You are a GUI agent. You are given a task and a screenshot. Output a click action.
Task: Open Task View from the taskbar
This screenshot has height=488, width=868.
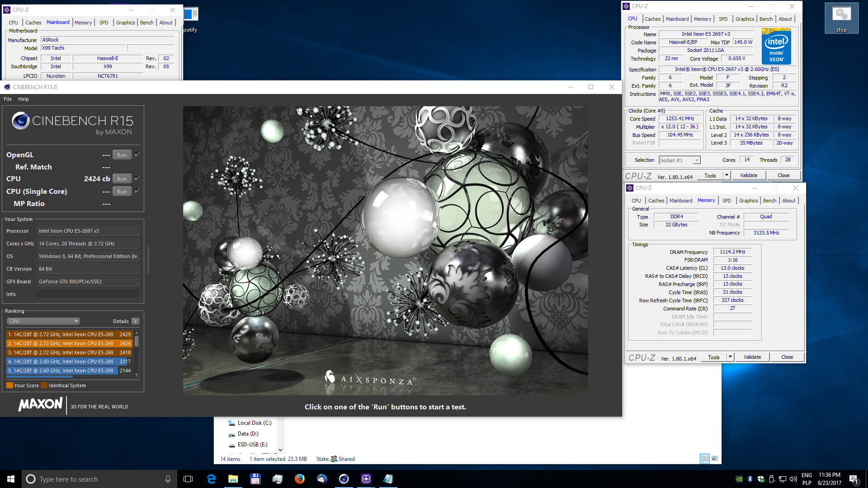click(x=188, y=479)
